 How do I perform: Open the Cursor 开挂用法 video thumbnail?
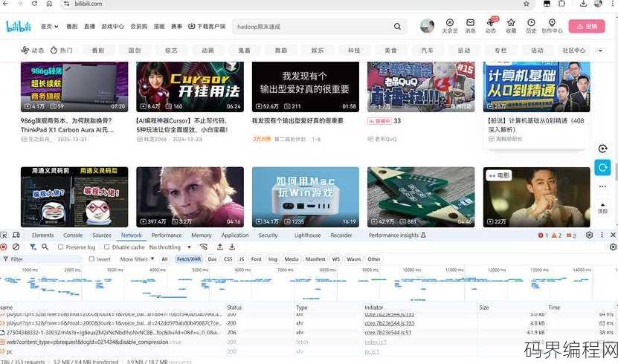click(190, 87)
